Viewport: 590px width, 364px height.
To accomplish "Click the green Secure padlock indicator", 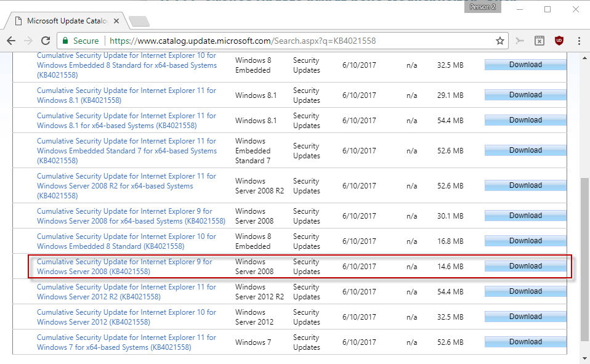I will point(81,41).
